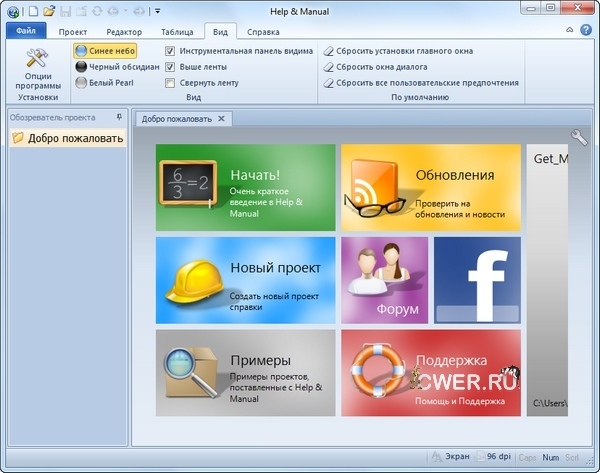600x473 pixels.
Task: Open the Файл application menu
Action: (x=25, y=32)
